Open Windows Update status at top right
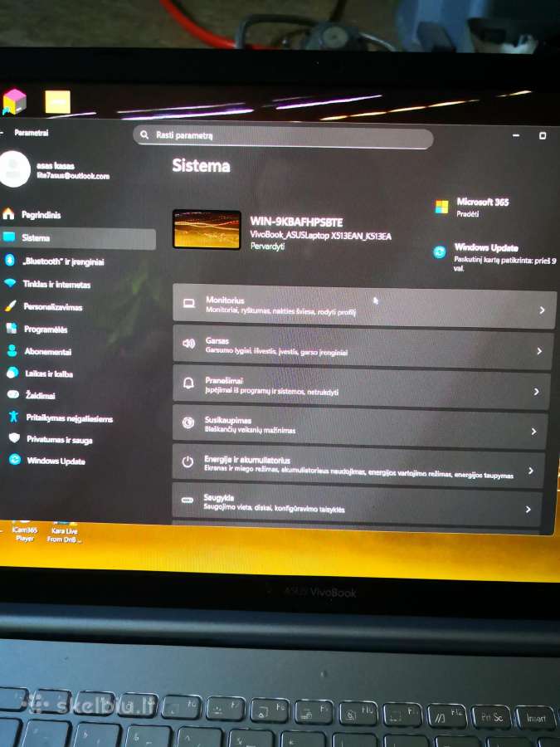560x747 pixels. click(x=495, y=256)
